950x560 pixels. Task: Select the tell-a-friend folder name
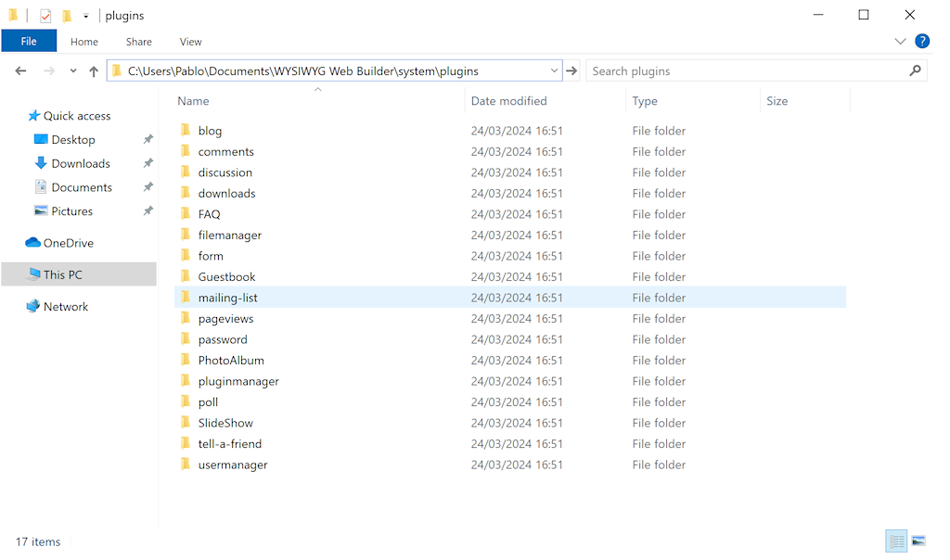(230, 444)
